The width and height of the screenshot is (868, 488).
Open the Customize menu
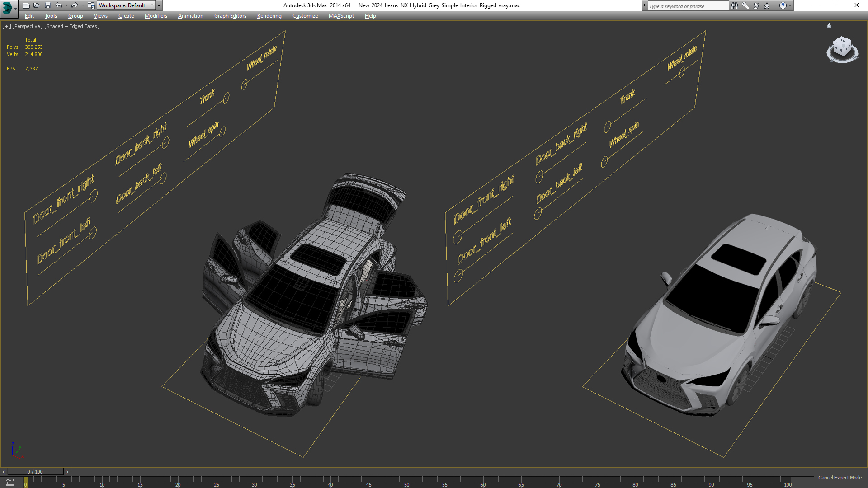[305, 16]
